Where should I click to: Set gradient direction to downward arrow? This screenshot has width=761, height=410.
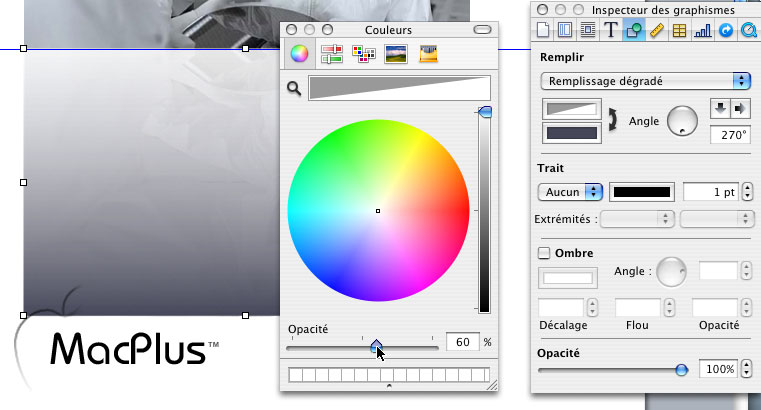pos(720,108)
